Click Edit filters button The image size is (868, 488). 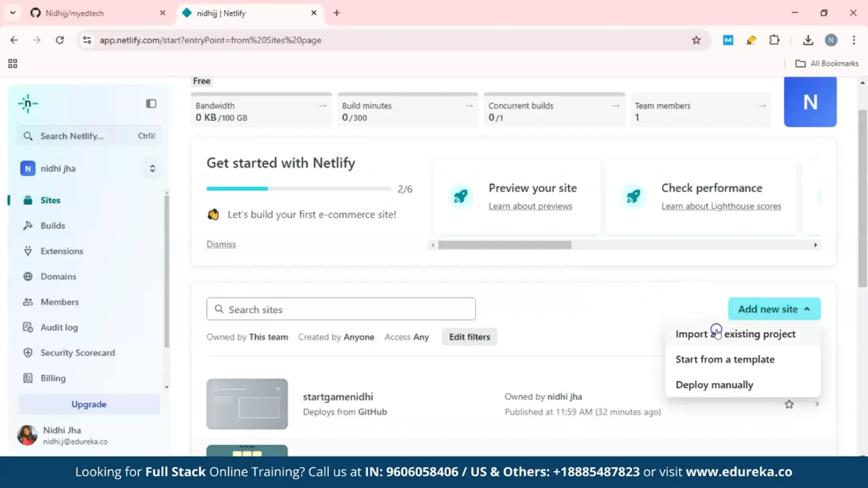pyautogui.click(x=469, y=337)
